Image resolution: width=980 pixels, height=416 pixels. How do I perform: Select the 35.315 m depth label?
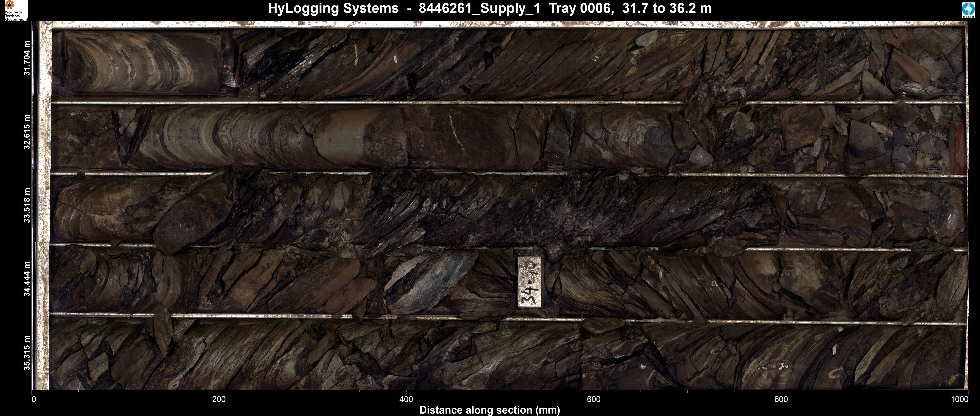tap(27, 353)
